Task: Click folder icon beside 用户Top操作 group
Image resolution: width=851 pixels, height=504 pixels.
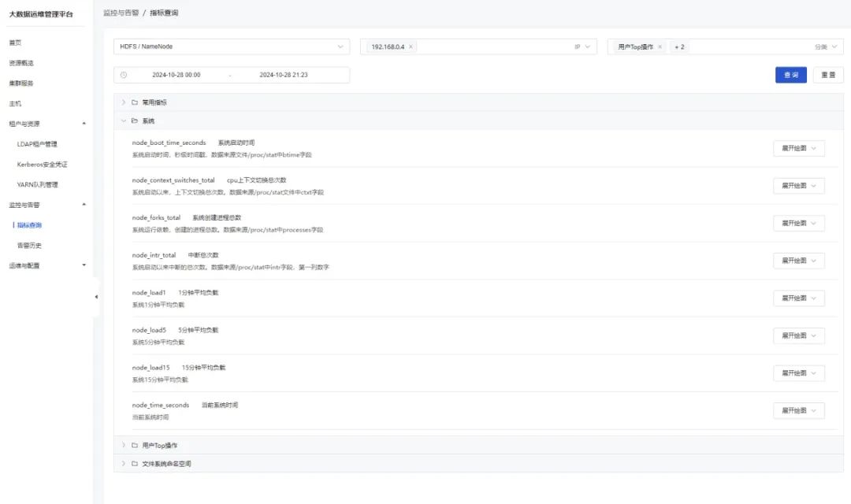Action: pos(135,446)
